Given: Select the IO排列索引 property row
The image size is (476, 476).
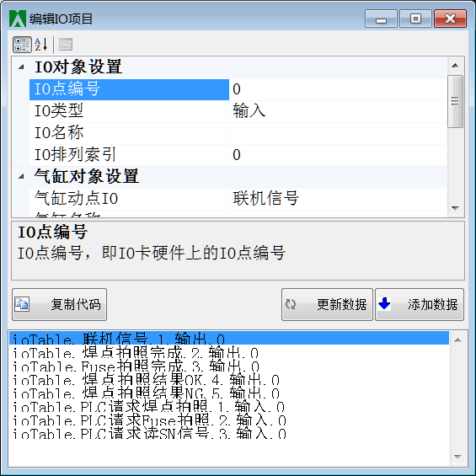Looking at the screenshot, I should coord(238,154).
